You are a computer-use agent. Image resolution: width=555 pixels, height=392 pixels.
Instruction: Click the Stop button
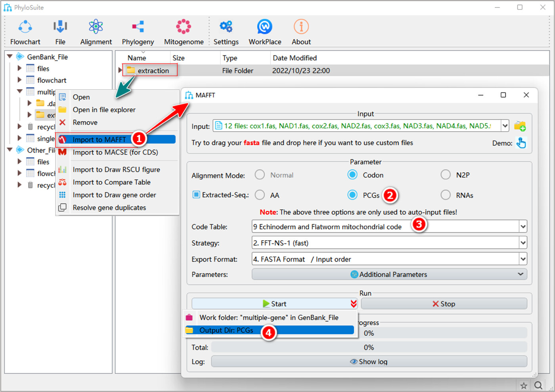tap(444, 304)
